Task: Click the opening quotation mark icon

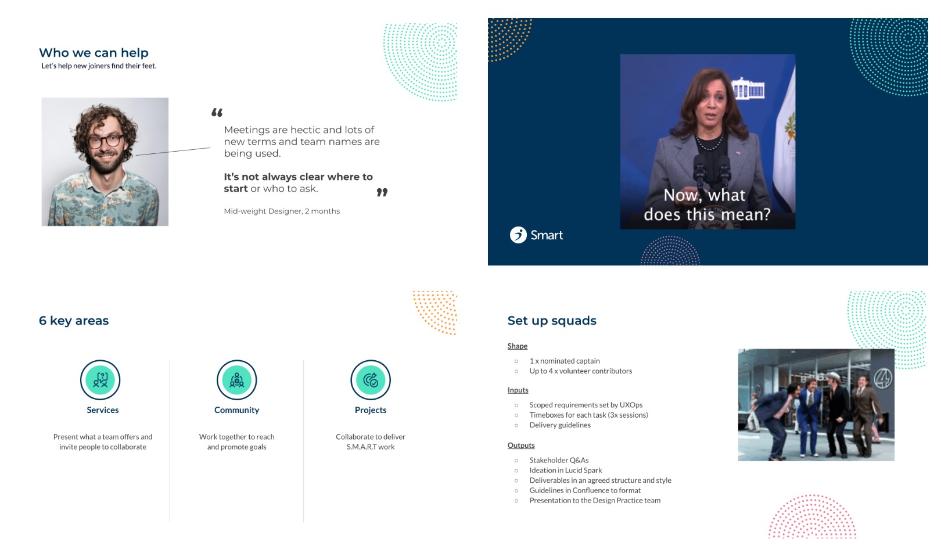Action: tap(217, 113)
